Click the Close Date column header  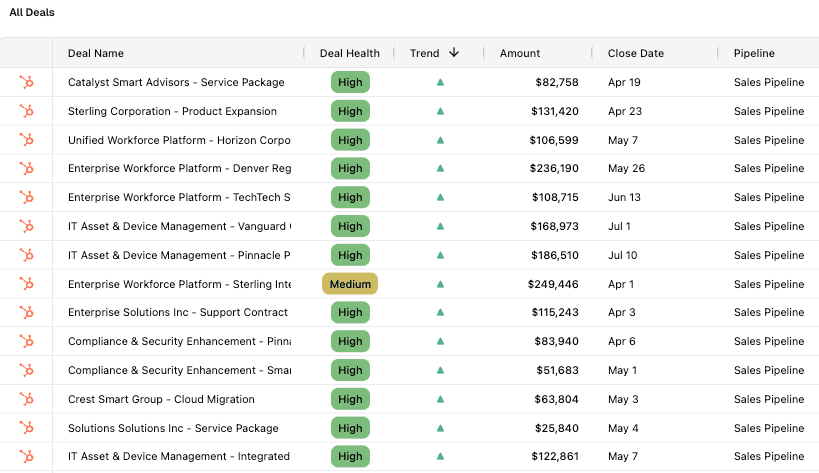coord(635,53)
